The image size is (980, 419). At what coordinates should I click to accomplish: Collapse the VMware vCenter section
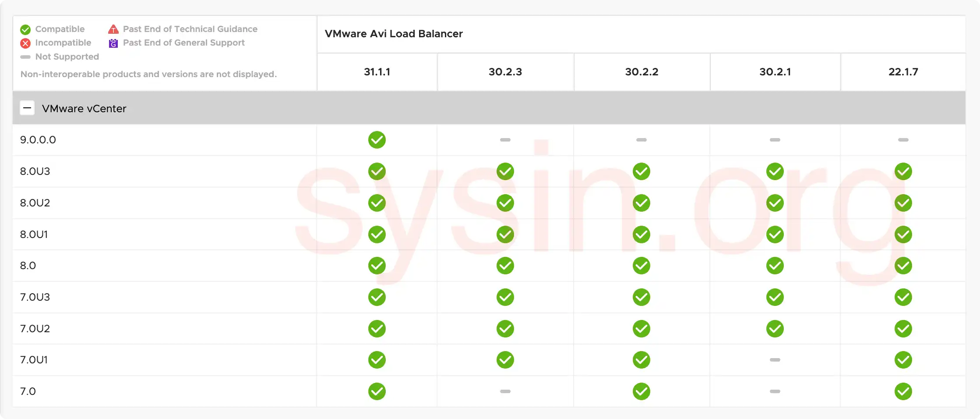pyautogui.click(x=27, y=108)
